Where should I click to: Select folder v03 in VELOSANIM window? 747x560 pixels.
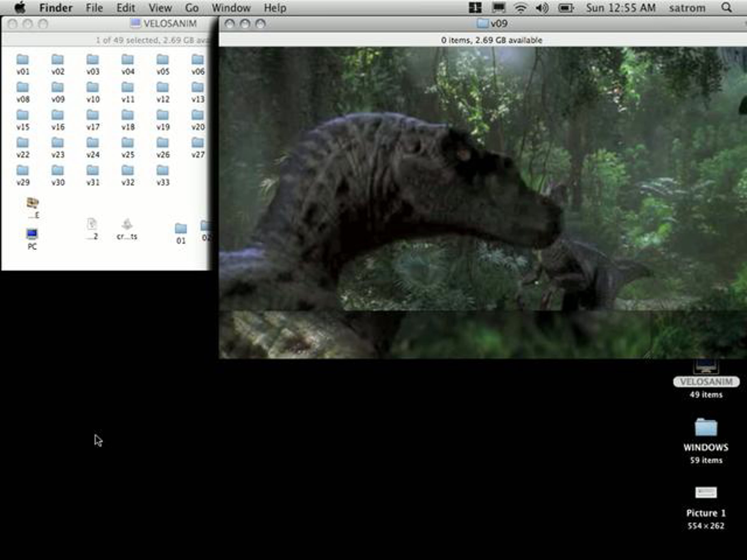[x=92, y=64]
